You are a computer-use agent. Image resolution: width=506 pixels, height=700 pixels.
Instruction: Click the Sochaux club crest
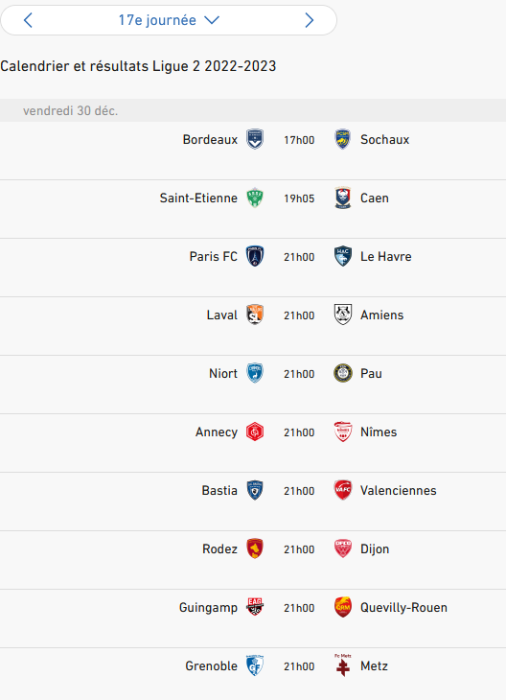[343, 139]
